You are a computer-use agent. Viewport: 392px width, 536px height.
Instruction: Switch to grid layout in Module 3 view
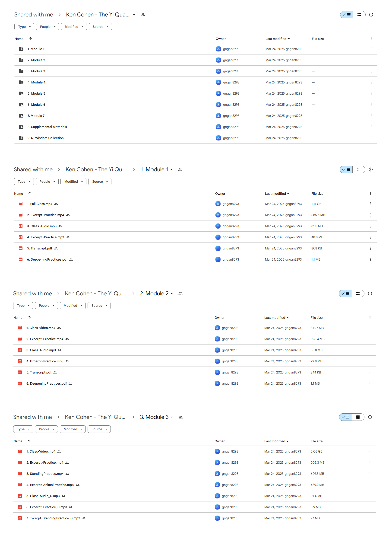coord(358,417)
